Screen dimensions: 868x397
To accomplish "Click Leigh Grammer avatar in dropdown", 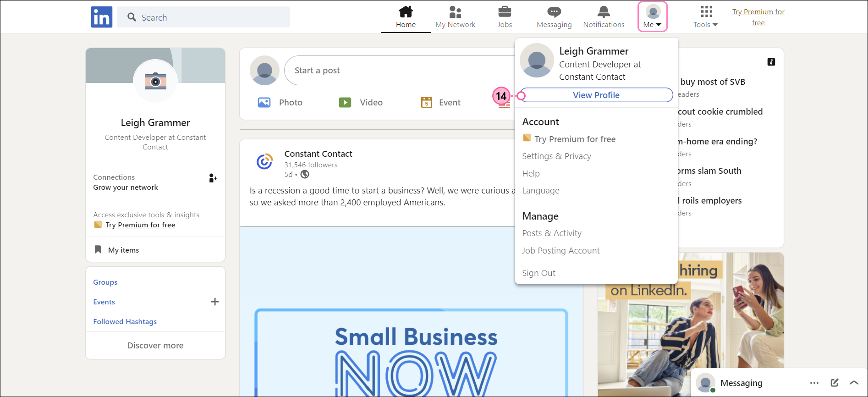I will coord(537,61).
